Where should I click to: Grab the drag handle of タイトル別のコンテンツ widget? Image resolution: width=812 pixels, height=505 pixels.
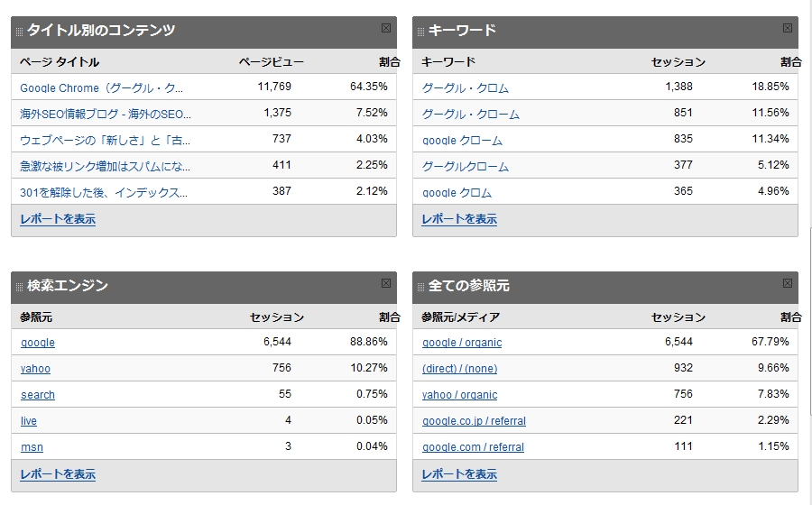pos(19,32)
